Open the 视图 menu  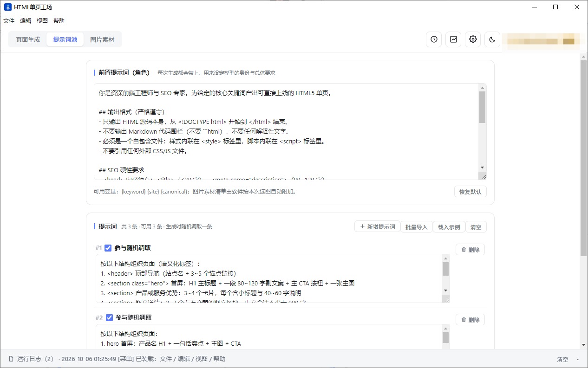point(42,21)
